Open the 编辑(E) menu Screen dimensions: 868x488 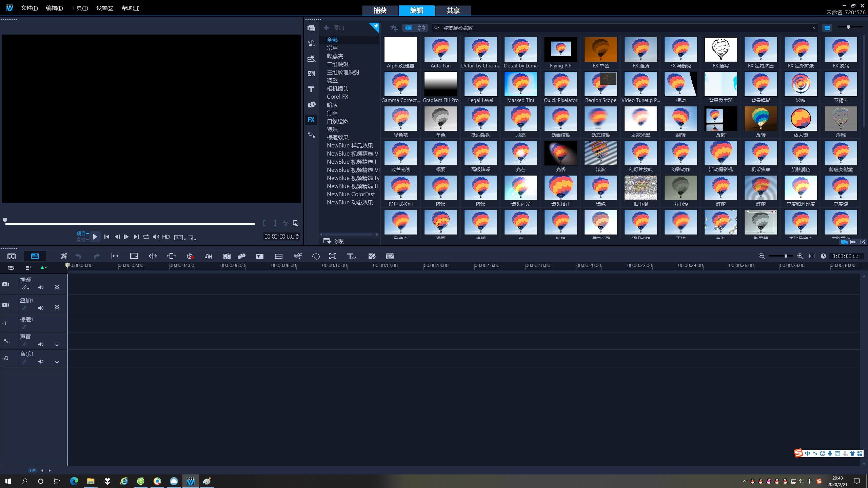pyautogui.click(x=54, y=8)
